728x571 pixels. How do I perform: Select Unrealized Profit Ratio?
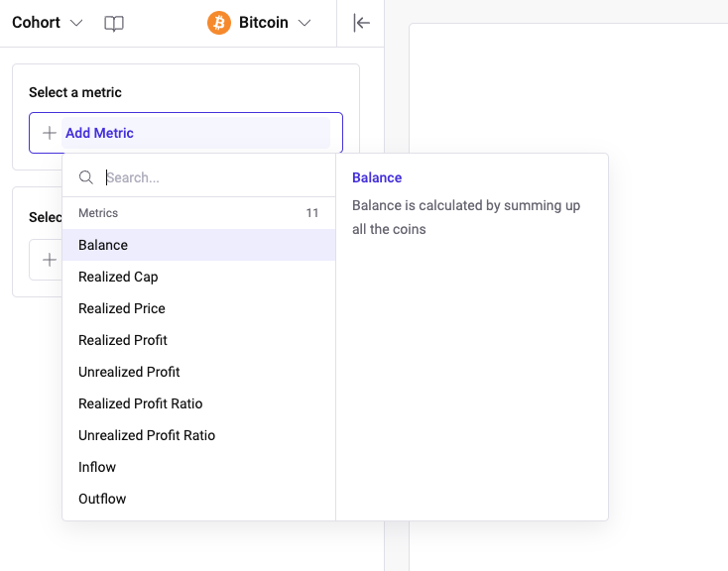click(x=147, y=435)
